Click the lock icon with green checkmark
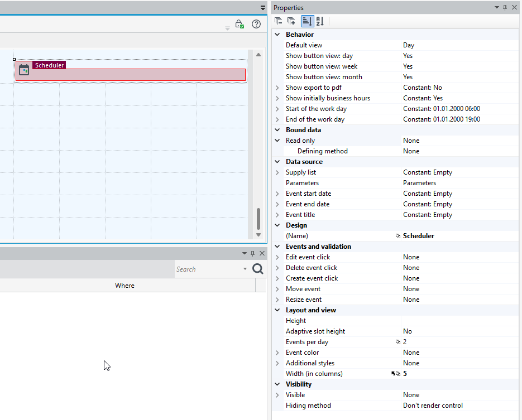The height and width of the screenshot is (420, 522). point(240,24)
